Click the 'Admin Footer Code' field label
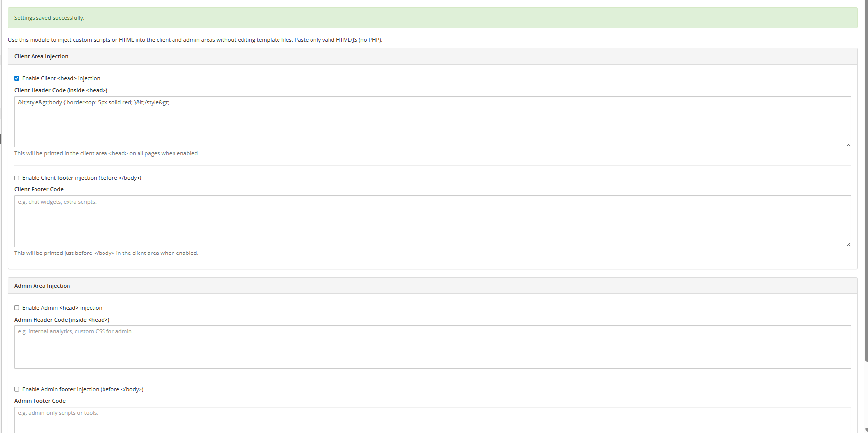 [x=40, y=401]
